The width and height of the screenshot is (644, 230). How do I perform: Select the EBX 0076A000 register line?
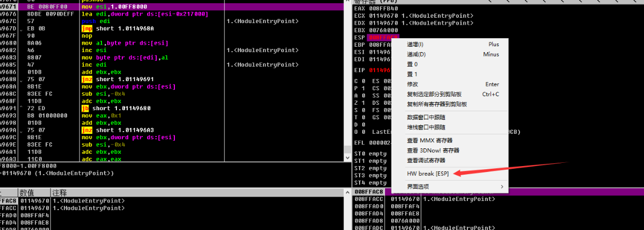point(376,31)
